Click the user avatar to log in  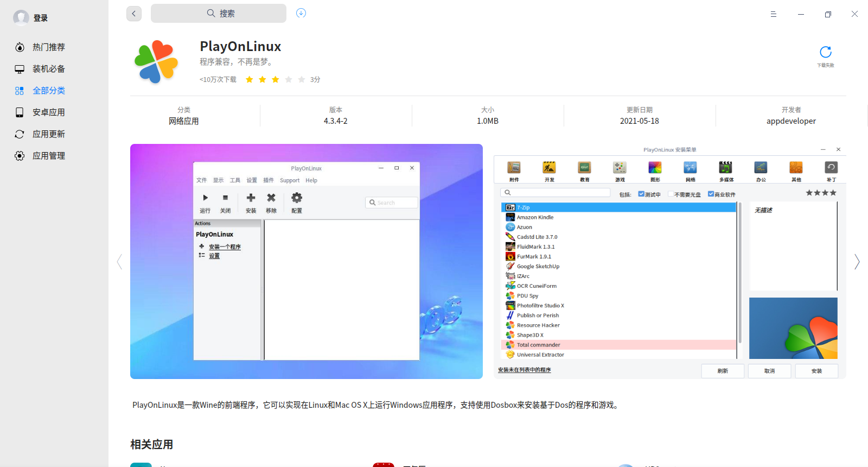tap(21, 18)
